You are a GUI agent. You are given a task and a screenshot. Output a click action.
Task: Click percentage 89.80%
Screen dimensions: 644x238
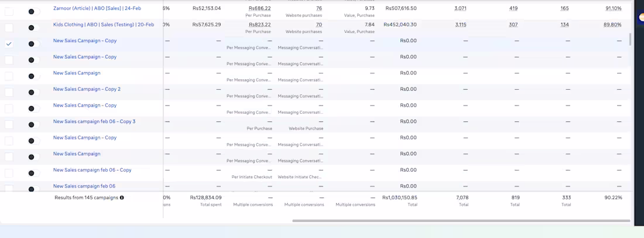612,25
